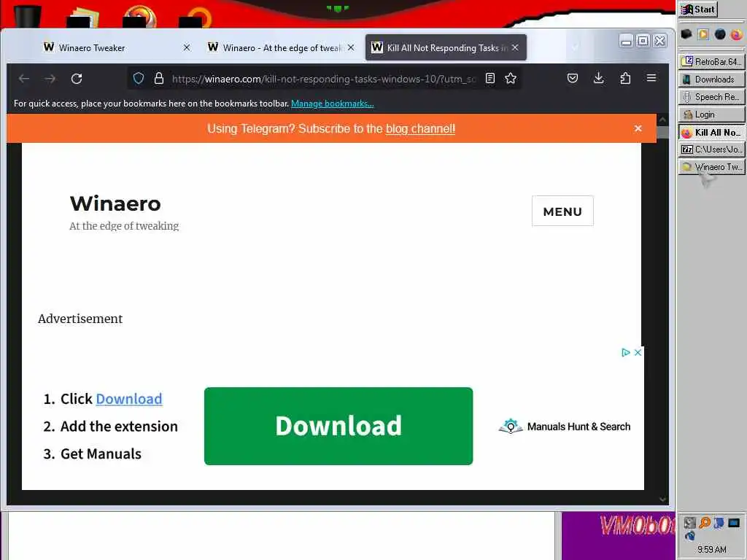Click the orange play quick launch icon
The height and width of the screenshot is (560, 747).
point(703,34)
